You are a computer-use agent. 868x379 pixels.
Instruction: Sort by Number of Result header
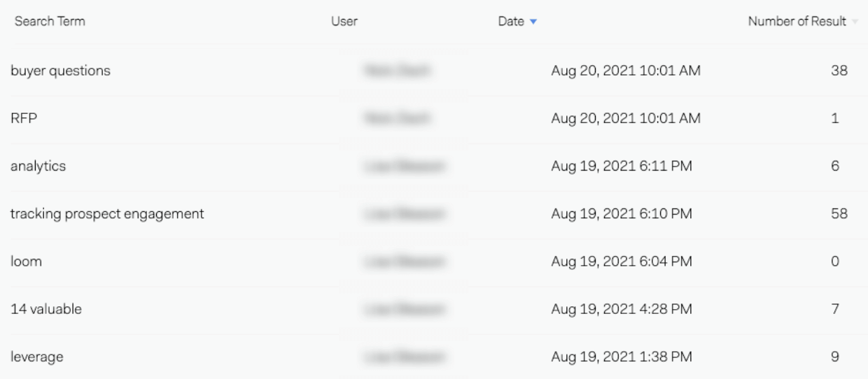point(797,22)
